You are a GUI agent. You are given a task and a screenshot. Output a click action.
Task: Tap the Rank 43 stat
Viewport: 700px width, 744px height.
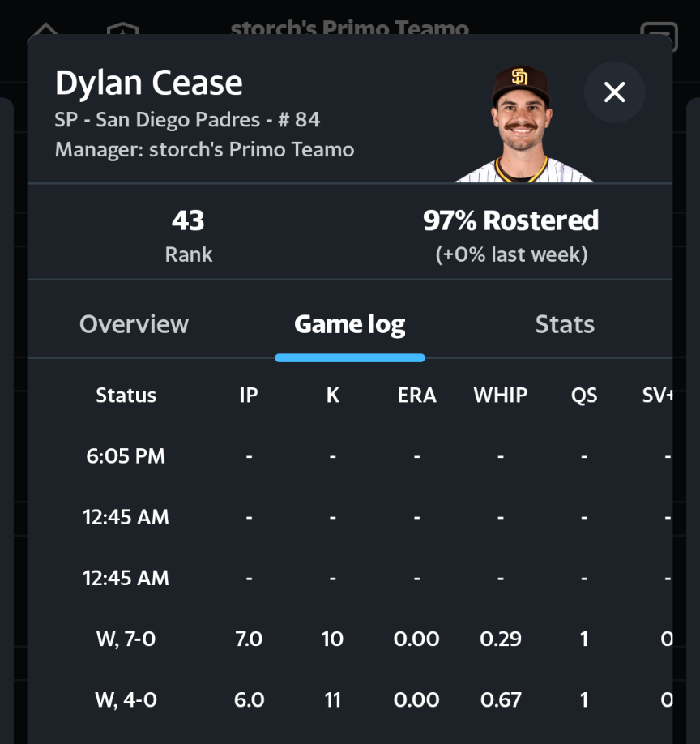pos(188,235)
